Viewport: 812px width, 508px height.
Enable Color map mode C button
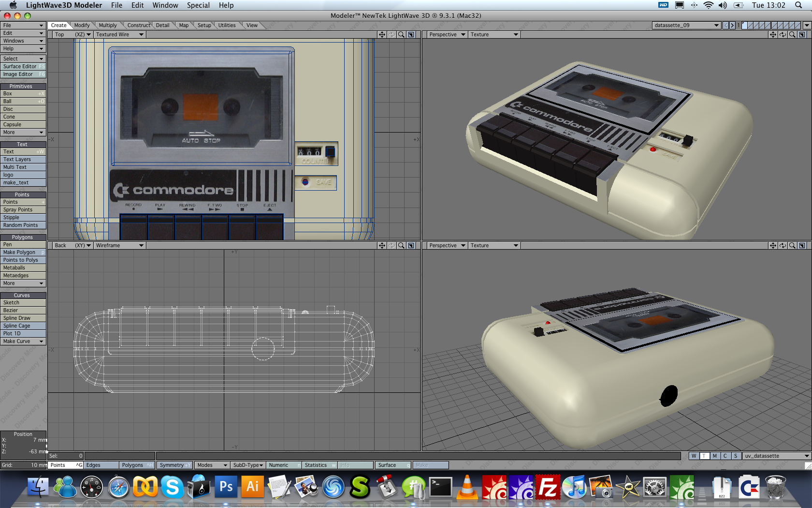click(x=725, y=456)
